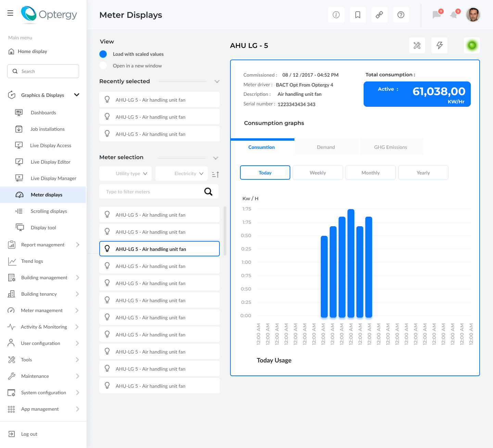The width and height of the screenshot is (493, 448).
Task: Expand Tools submenu arrow
Action: (x=77, y=360)
